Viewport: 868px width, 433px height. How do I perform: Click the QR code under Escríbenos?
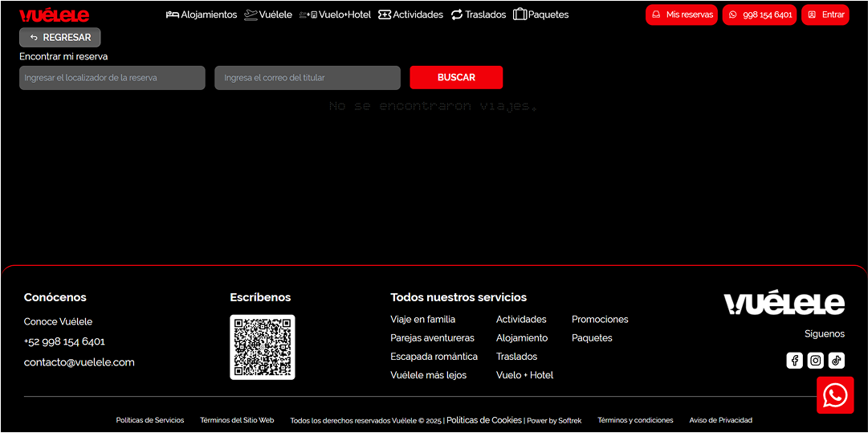pos(263,347)
